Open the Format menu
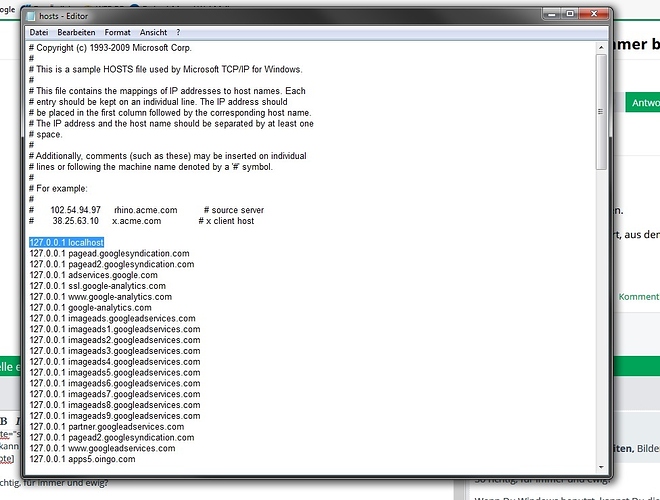Viewport: 660px width, 500px height. pyautogui.click(x=117, y=32)
